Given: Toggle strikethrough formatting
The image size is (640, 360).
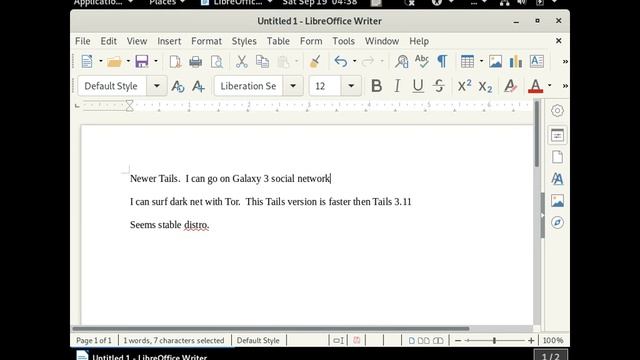Looking at the screenshot, I should click(x=439, y=86).
